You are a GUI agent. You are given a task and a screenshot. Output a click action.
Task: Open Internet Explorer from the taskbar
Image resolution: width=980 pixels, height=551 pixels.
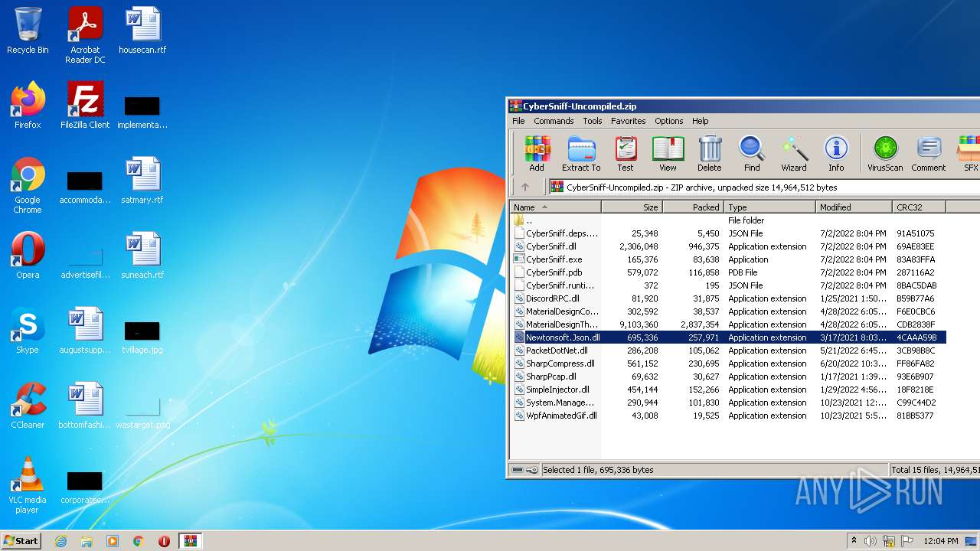coord(60,541)
